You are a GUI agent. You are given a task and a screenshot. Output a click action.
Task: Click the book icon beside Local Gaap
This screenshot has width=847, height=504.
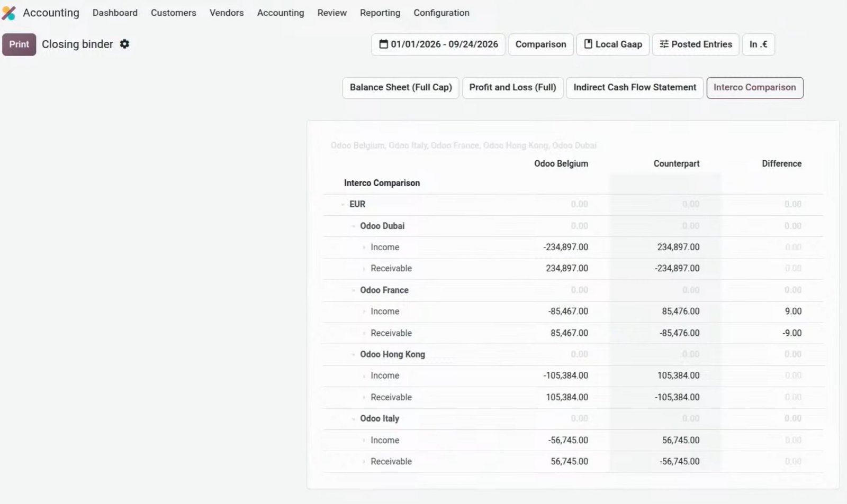point(588,44)
